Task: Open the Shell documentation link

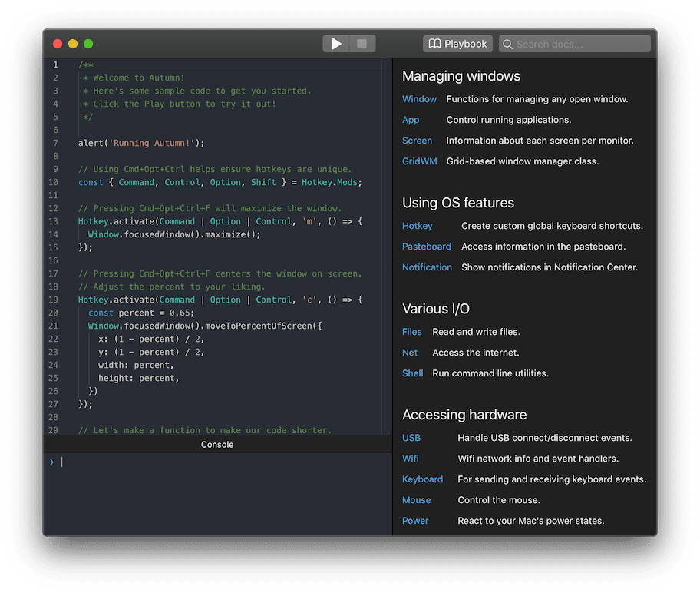Action: coord(412,373)
